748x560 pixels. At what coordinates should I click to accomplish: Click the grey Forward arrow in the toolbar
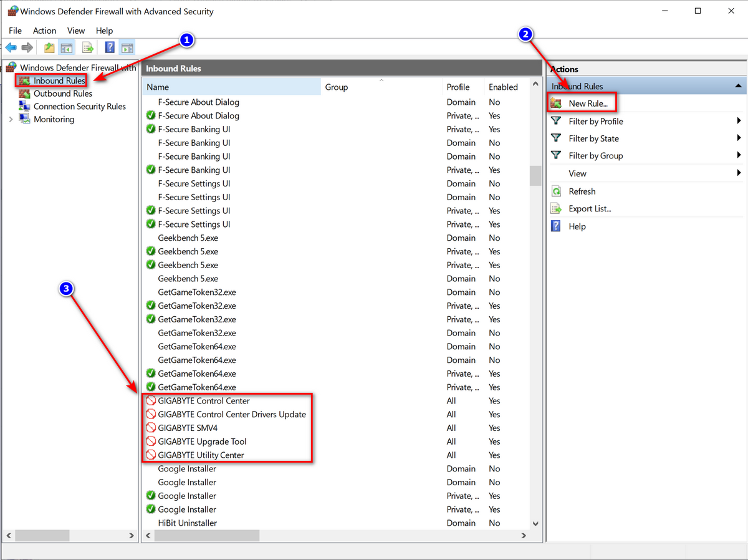pos(27,47)
